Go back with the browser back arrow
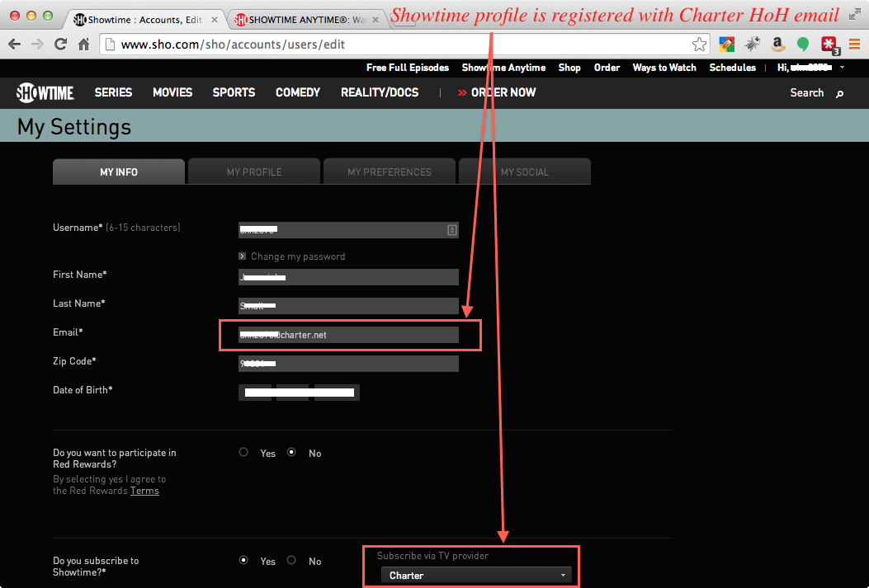Screen dimensions: 869x588 pos(14,45)
